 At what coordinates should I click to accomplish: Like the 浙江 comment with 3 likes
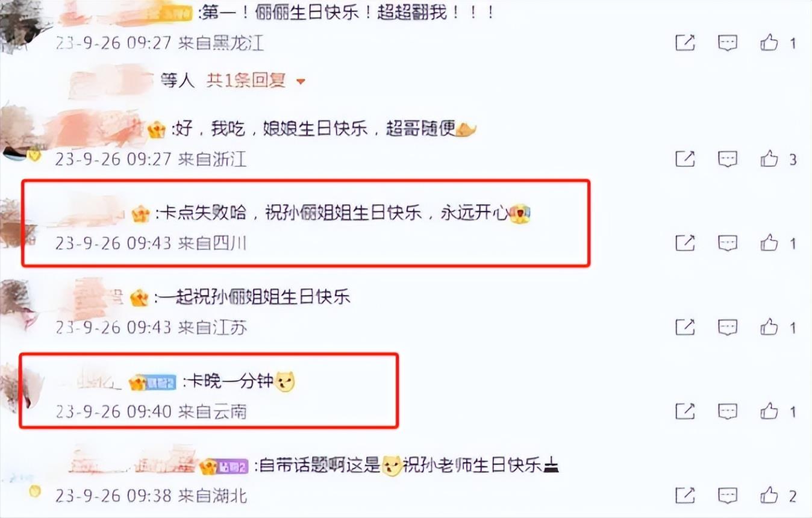[769, 159]
